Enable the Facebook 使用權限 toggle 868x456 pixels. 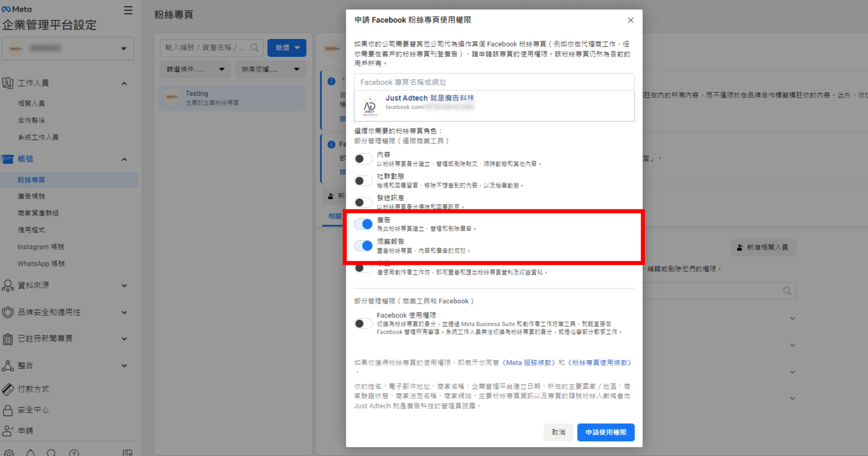(x=363, y=324)
